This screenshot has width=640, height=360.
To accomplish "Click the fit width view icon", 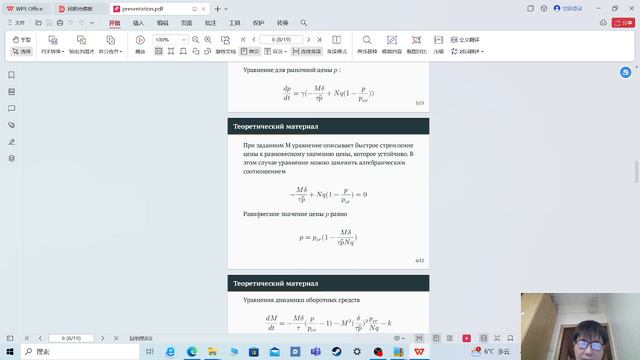I will [x=171, y=51].
